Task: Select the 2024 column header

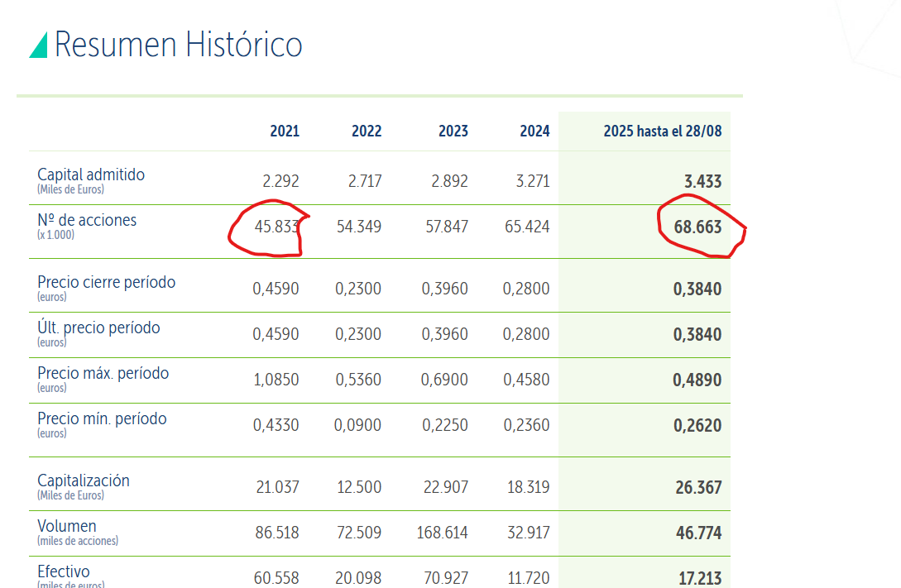Action: click(x=535, y=131)
